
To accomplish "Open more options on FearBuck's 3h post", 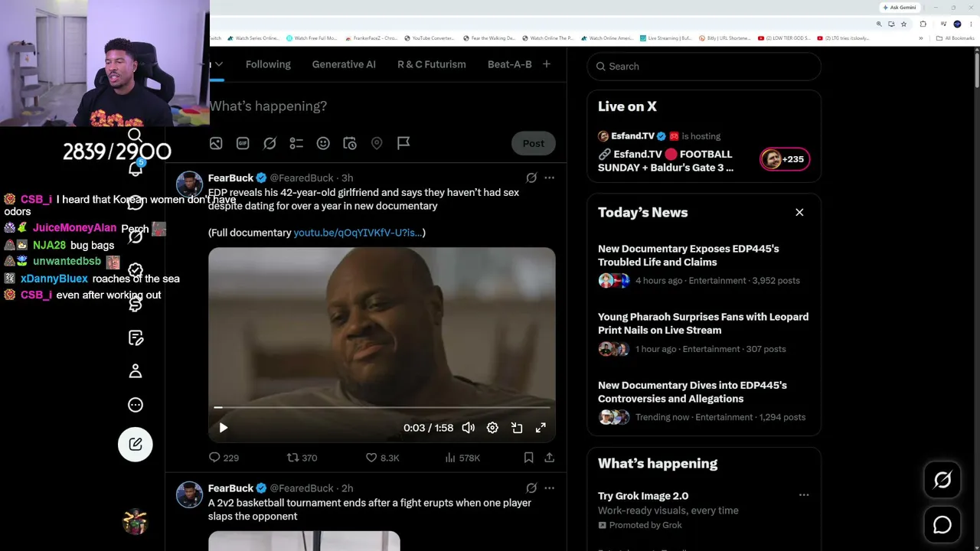I will [x=549, y=178].
